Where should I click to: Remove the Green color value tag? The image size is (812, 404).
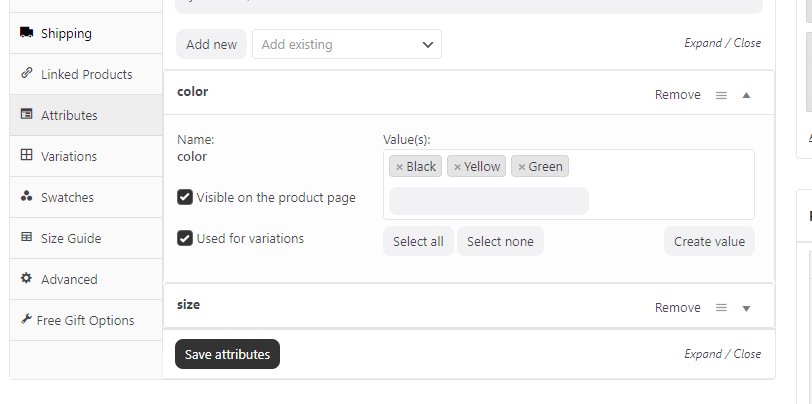(521, 167)
